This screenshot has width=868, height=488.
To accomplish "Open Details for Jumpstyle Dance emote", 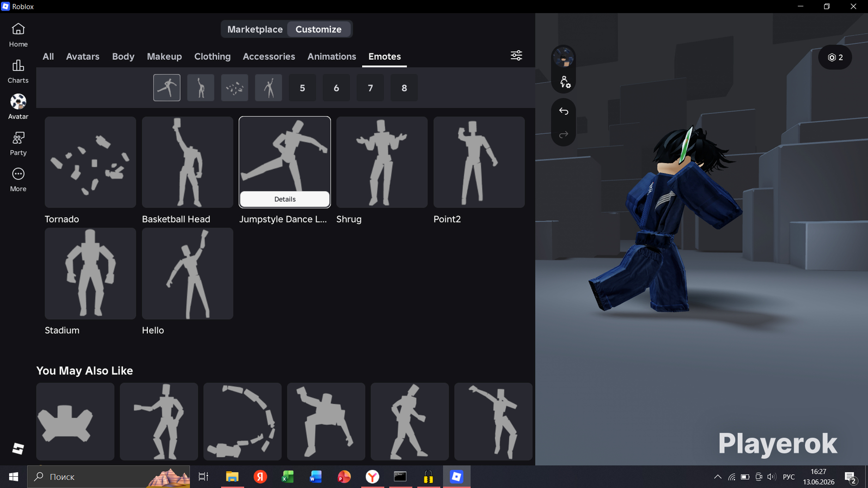I will click(285, 199).
